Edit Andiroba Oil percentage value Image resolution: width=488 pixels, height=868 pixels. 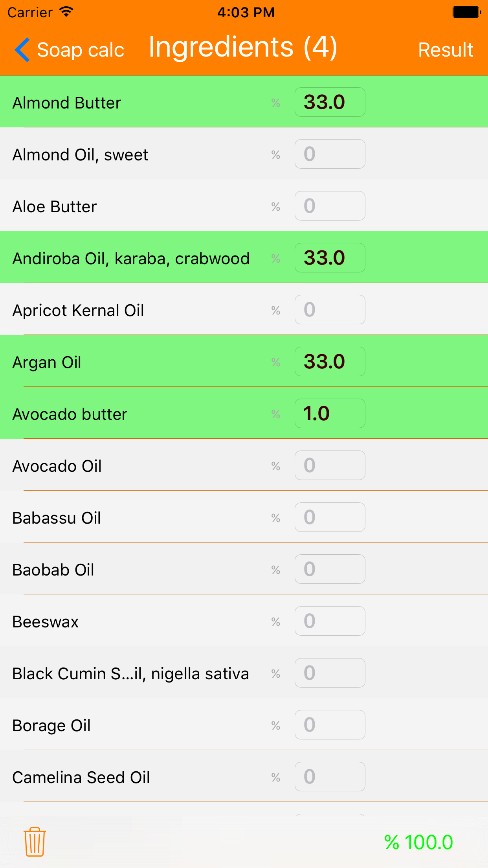tap(330, 258)
